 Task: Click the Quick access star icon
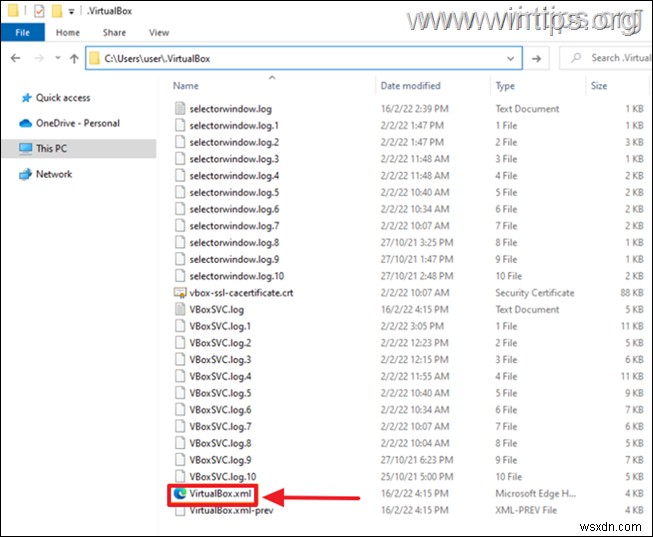point(26,98)
